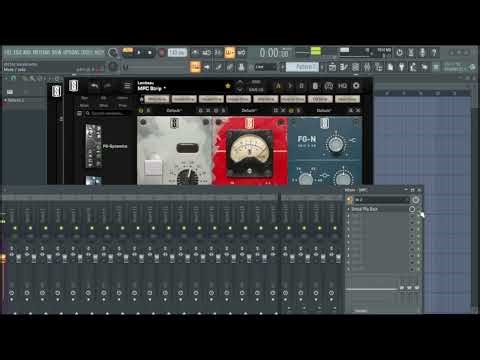
Task: Open the FG-N module's Default preset dropdown
Action: click(324, 110)
